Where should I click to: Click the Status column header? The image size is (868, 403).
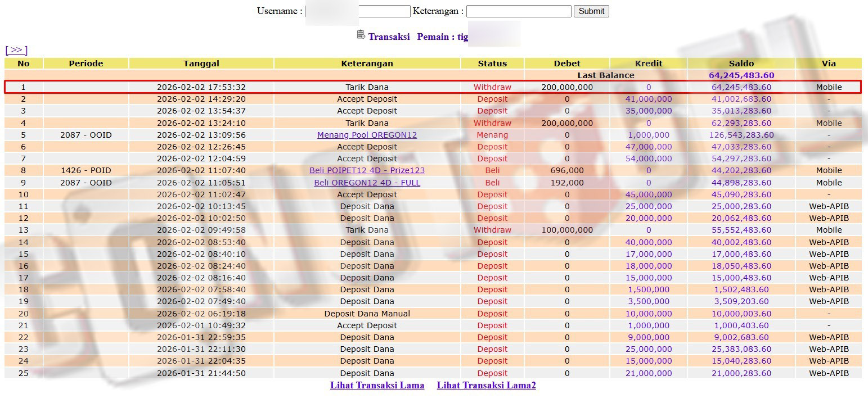click(x=492, y=64)
